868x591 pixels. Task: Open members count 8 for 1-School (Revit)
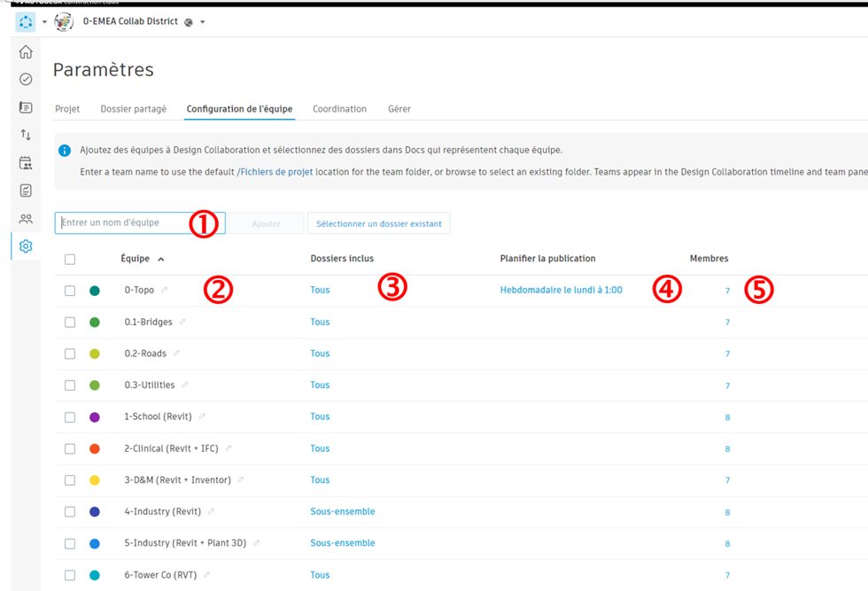point(727,417)
